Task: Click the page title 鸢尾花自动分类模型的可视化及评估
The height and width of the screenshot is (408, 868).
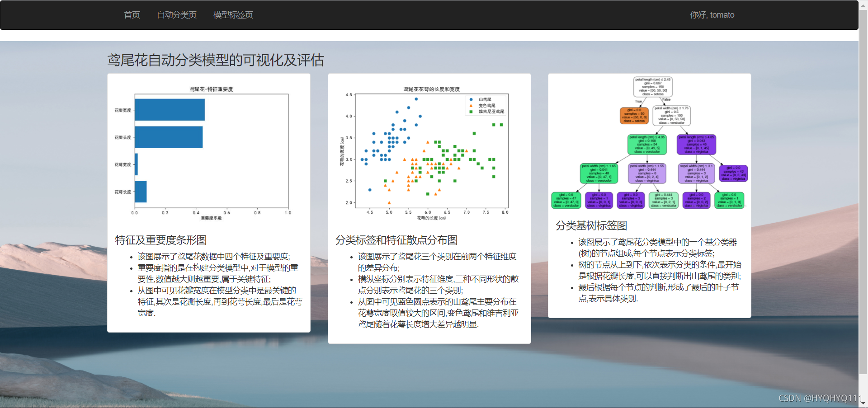Action: click(215, 61)
